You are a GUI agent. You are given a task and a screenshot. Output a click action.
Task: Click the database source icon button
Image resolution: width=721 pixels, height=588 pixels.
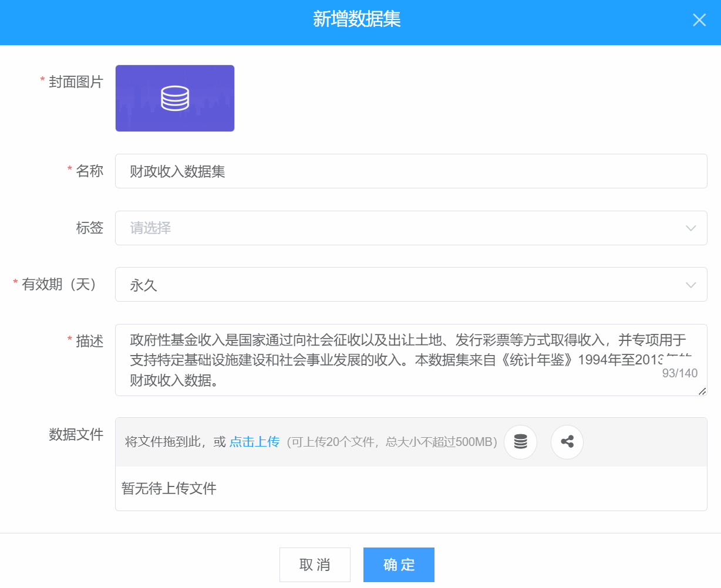[x=521, y=442]
